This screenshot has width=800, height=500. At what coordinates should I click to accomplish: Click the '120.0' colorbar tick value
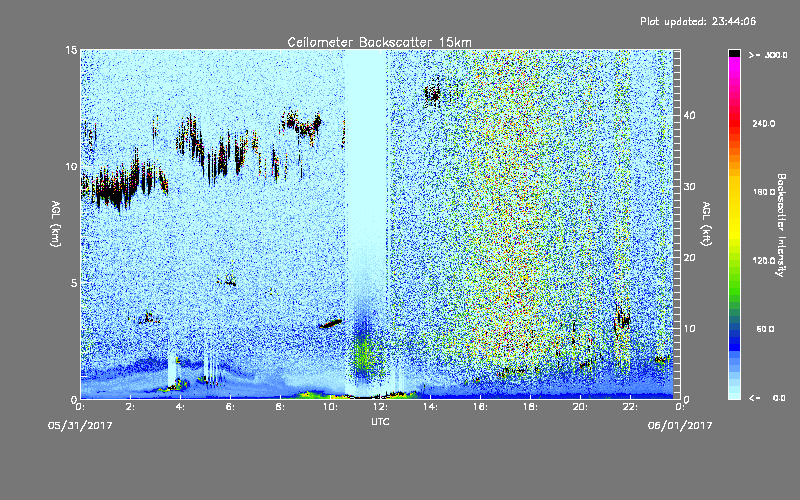click(x=764, y=261)
